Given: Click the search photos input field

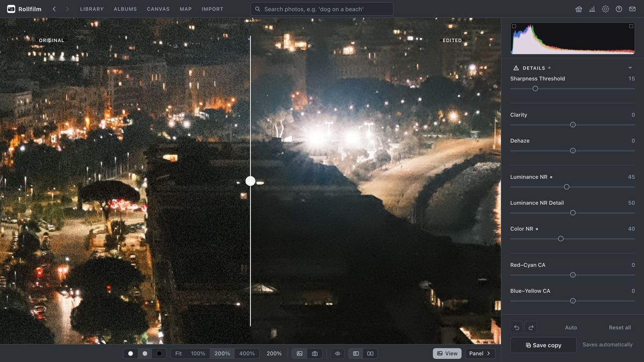Looking at the screenshot, I should (321, 9).
